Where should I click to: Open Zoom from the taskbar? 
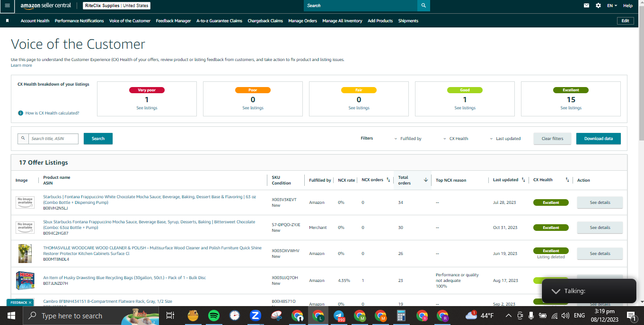tap(256, 316)
